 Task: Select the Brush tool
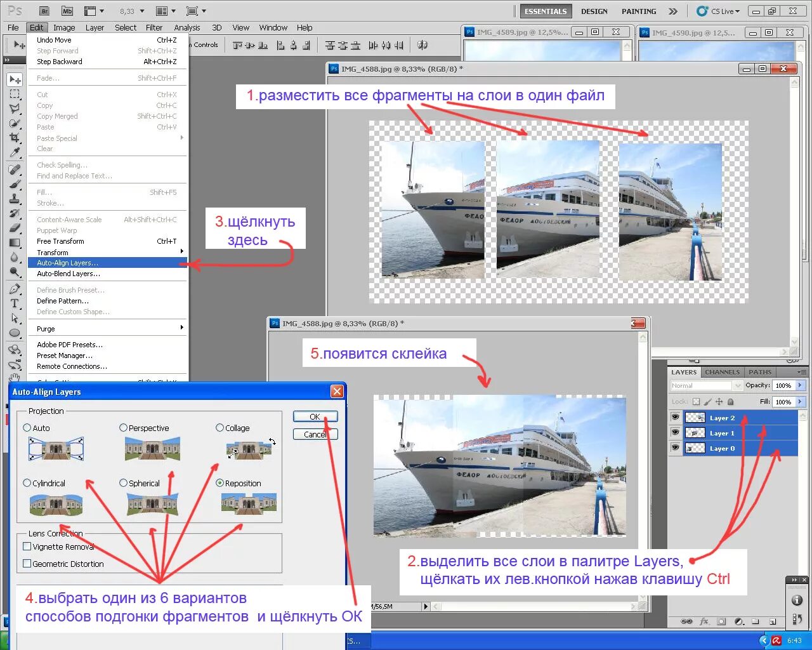[x=15, y=184]
